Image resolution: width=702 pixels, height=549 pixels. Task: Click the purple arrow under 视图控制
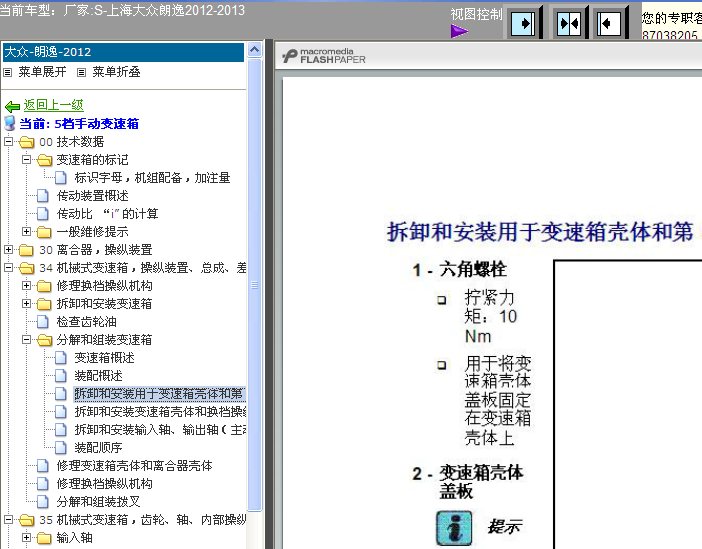point(459,31)
